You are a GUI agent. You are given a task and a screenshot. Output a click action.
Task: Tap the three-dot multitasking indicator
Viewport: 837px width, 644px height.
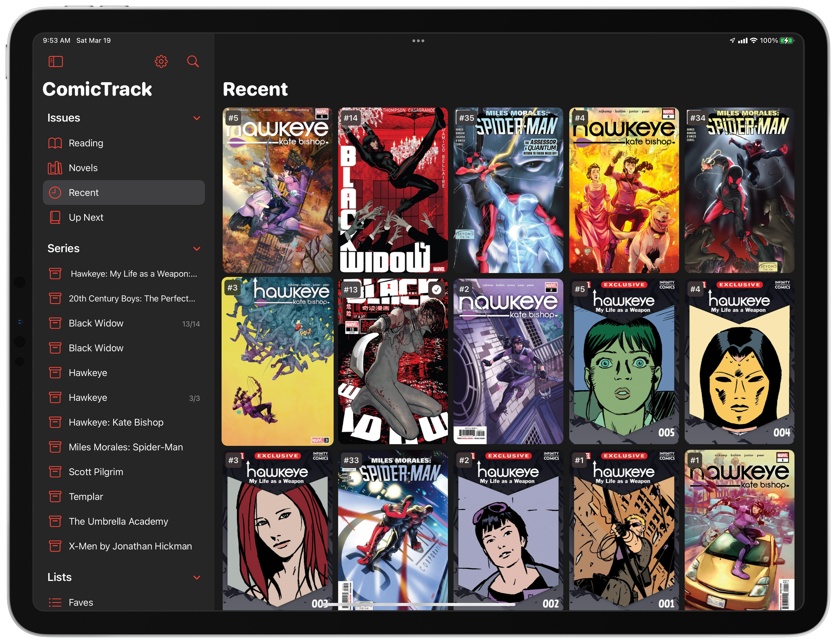(418, 41)
